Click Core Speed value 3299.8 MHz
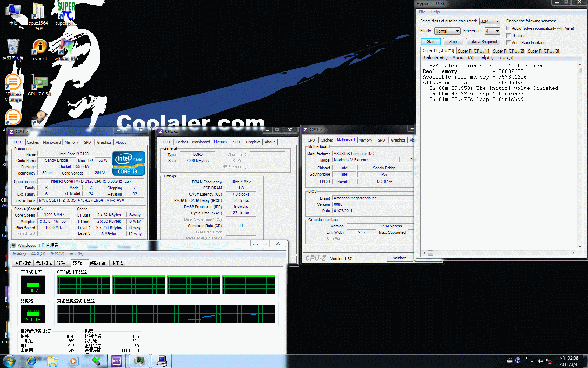The width and height of the screenshot is (588, 368). (x=54, y=215)
